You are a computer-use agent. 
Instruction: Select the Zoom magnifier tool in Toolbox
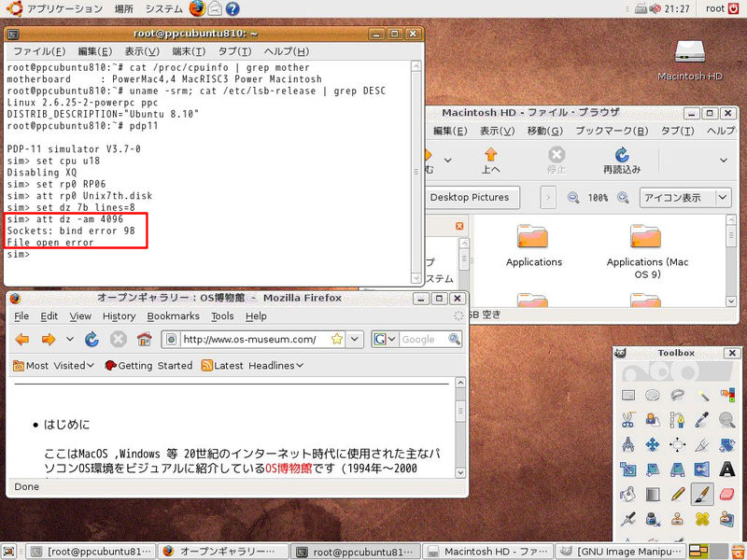click(x=727, y=420)
